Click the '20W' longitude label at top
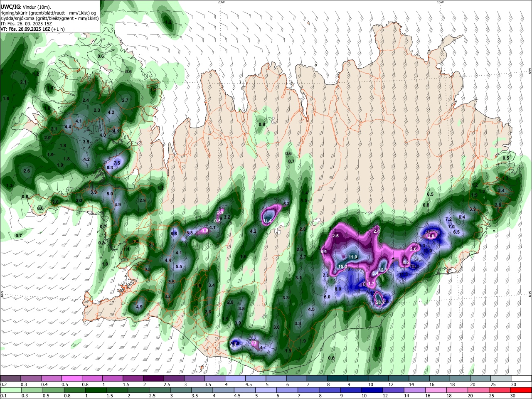The image size is (532, 399). (x=221, y=2)
